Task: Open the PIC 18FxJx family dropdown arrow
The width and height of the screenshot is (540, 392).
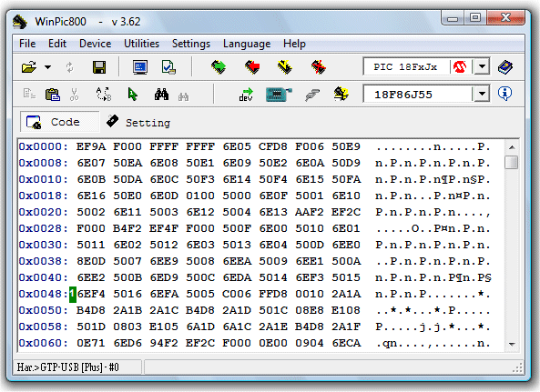Action: (482, 66)
